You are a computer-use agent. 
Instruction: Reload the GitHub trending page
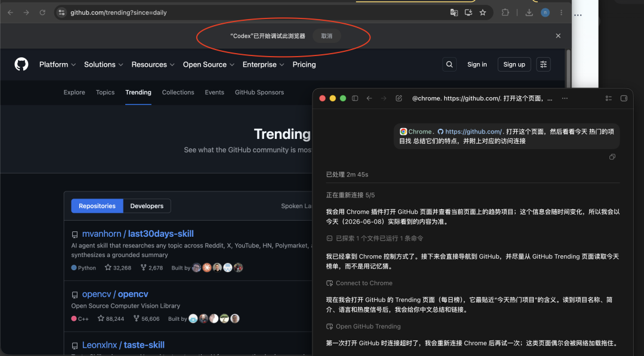coord(42,13)
